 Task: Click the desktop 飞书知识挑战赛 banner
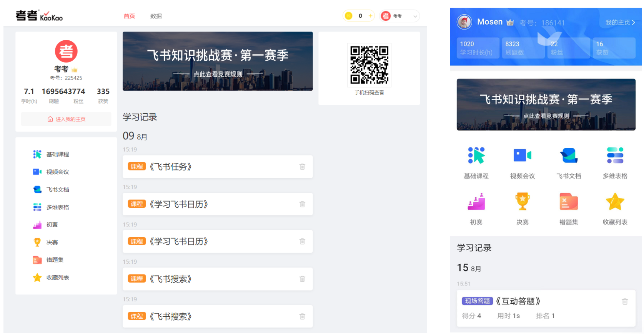(x=218, y=61)
